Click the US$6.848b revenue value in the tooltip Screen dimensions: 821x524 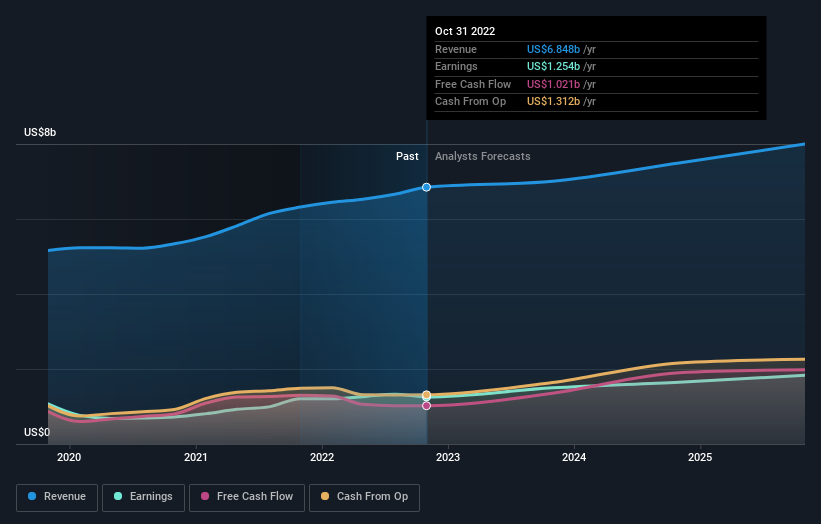[x=553, y=49]
